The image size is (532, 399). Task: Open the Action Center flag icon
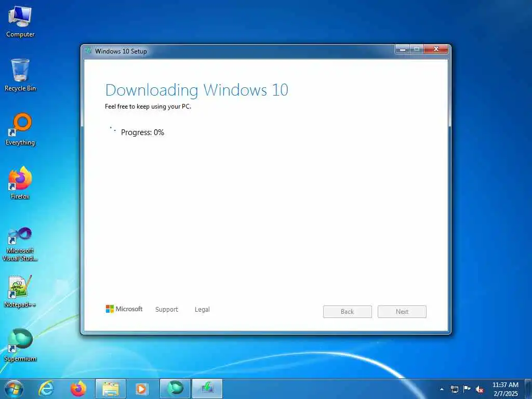tap(467, 389)
